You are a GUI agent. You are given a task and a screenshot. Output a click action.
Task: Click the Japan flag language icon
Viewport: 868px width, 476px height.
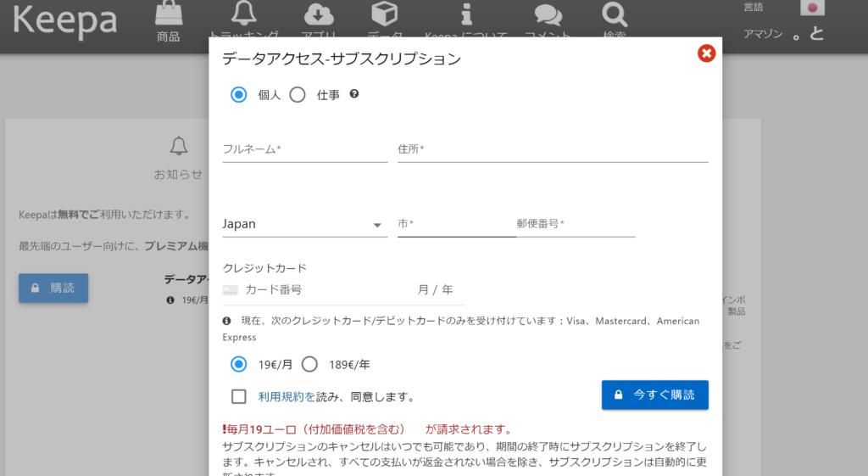(x=812, y=8)
